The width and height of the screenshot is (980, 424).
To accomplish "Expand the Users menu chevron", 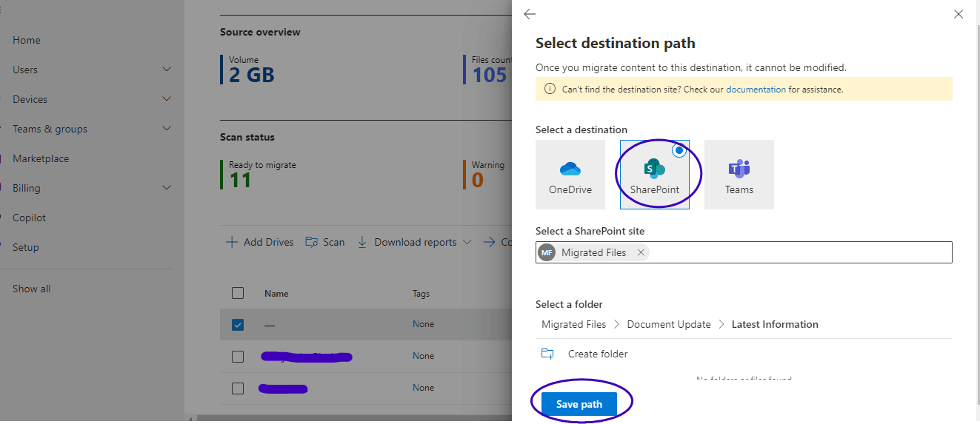I will coord(167,70).
